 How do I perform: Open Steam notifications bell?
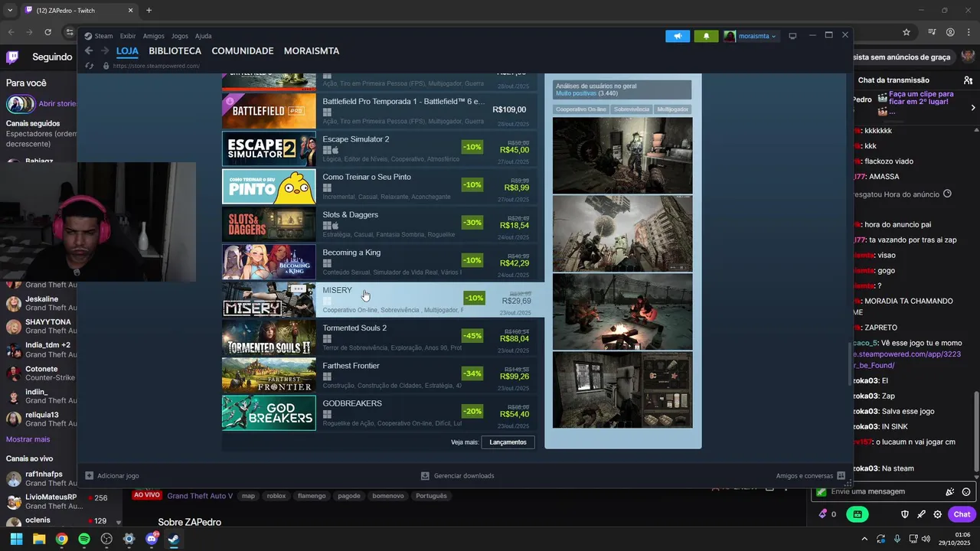706,36
